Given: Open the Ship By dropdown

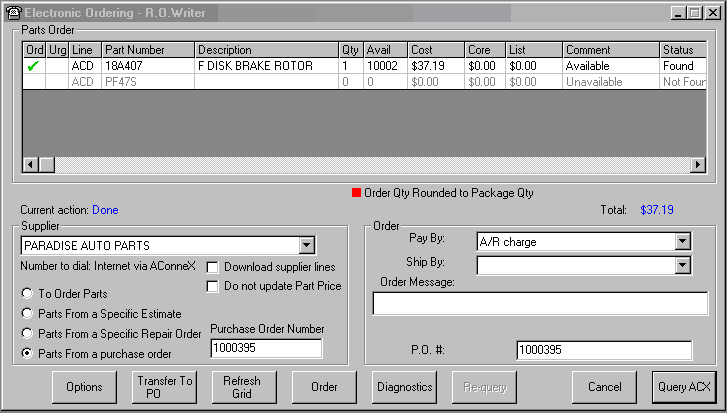Looking at the screenshot, I should pos(683,265).
